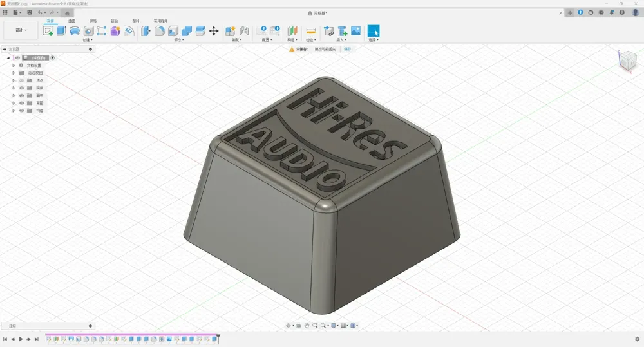The image size is (644, 347).
Task: Hide the 草图 sketches folder
Action: tap(22, 103)
